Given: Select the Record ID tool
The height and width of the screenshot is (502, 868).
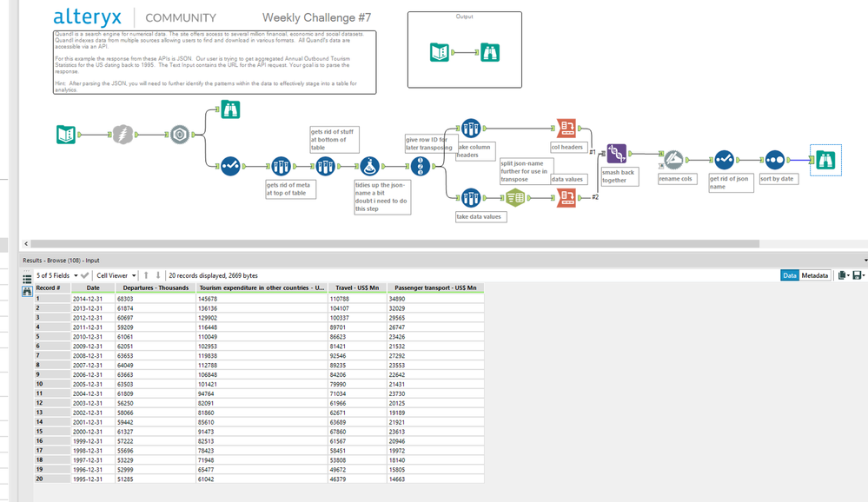Looking at the screenshot, I should click(421, 166).
